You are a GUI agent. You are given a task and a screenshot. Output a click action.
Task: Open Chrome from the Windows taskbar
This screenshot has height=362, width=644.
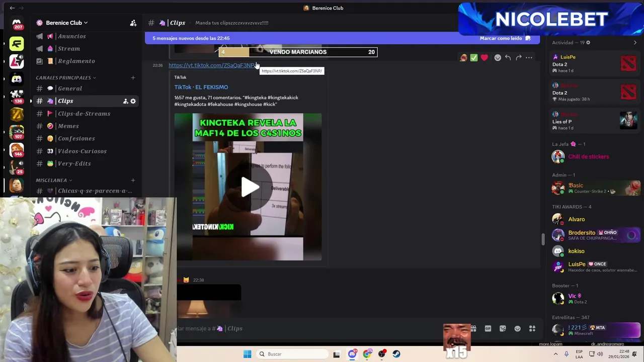[367, 354]
